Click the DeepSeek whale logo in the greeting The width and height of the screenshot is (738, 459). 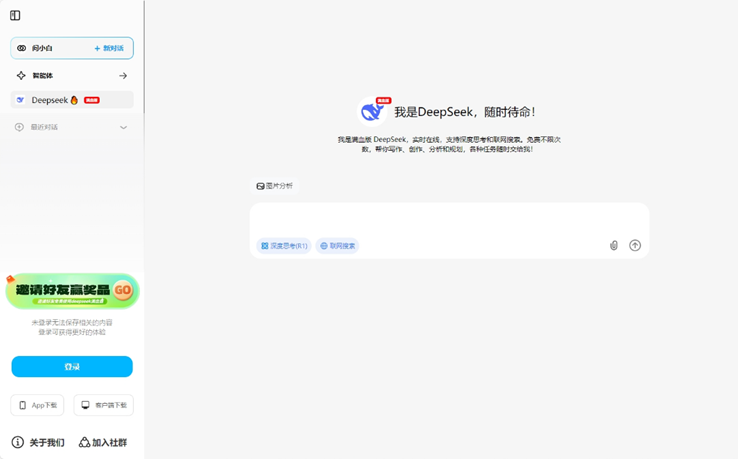[x=372, y=112]
